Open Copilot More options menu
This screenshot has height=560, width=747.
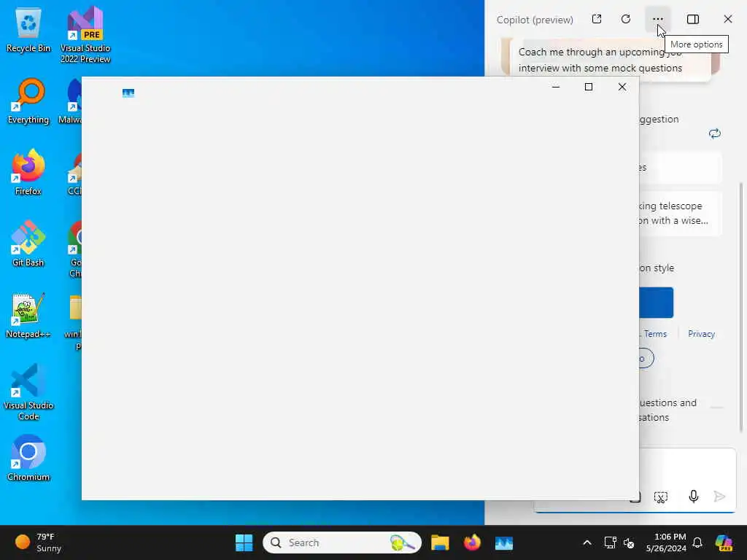point(658,19)
